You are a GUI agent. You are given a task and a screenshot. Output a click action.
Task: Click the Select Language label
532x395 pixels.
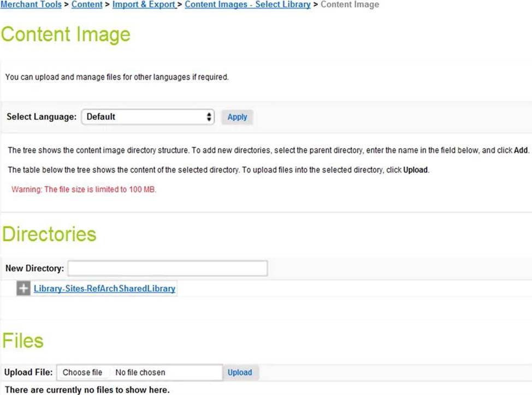(x=42, y=117)
